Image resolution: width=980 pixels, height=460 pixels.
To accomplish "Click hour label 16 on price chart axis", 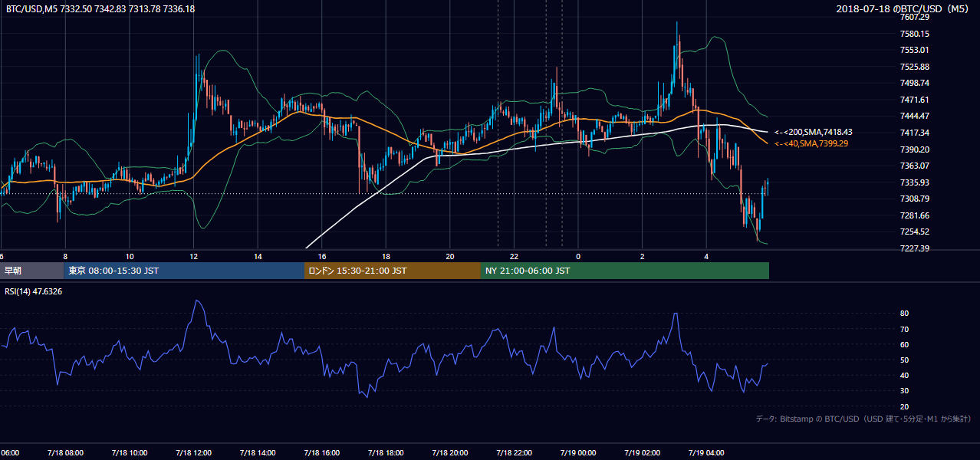I will 322,256.
